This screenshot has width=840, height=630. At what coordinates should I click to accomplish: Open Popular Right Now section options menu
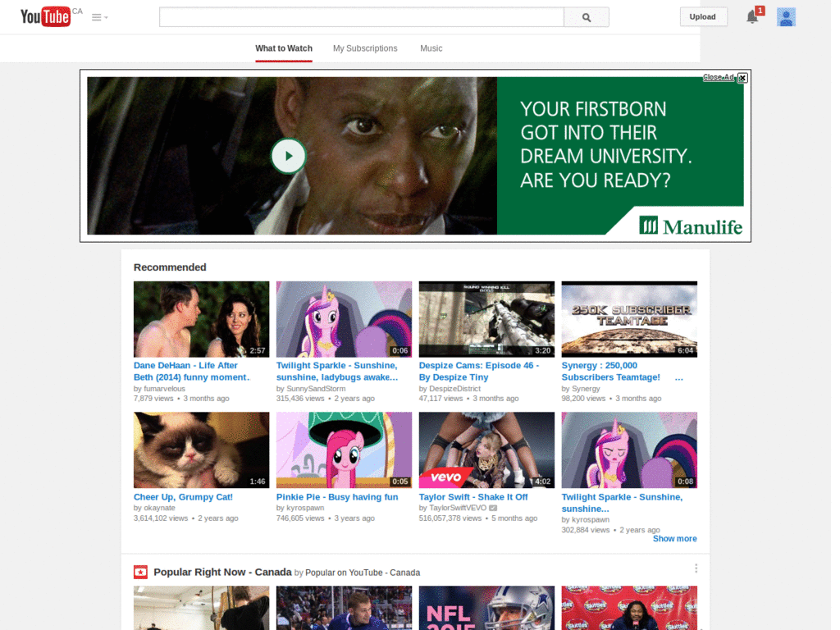(x=696, y=568)
